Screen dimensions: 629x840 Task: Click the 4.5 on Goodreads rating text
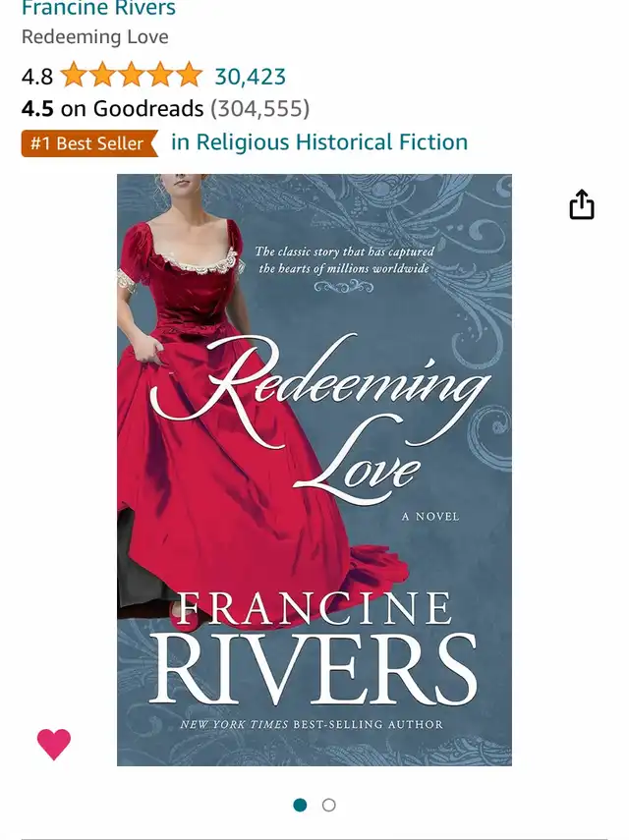click(x=112, y=109)
